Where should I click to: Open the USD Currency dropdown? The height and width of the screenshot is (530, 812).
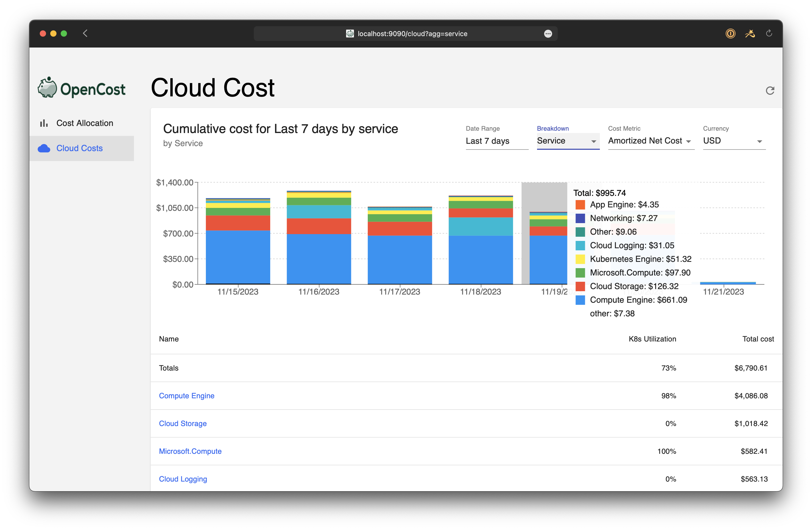pyautogui.click(x=734, y=141)
